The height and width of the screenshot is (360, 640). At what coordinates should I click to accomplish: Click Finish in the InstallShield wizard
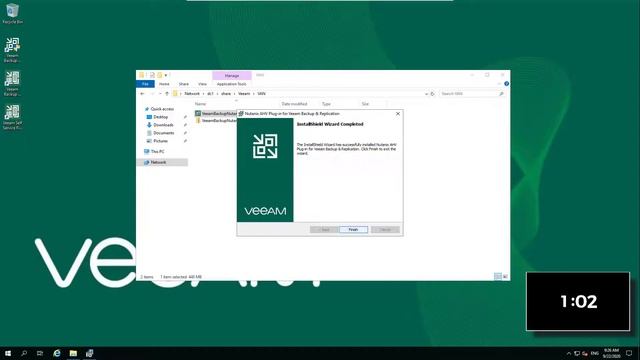[x=353, y=230]
